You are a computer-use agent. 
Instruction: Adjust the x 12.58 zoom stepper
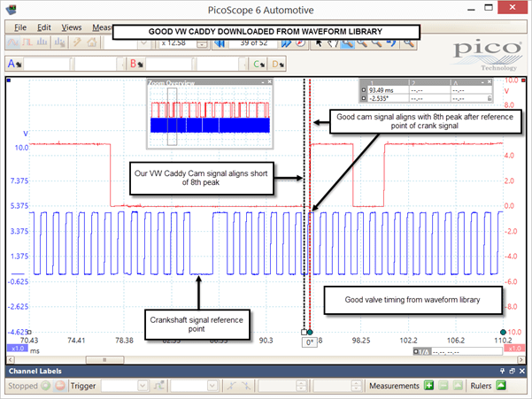coord(202,44)
